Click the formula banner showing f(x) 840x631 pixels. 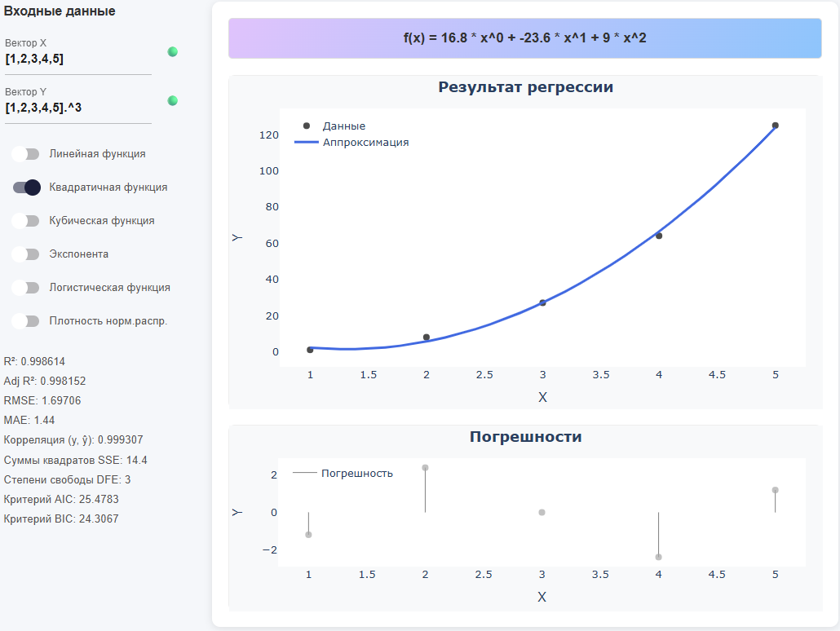524,38
